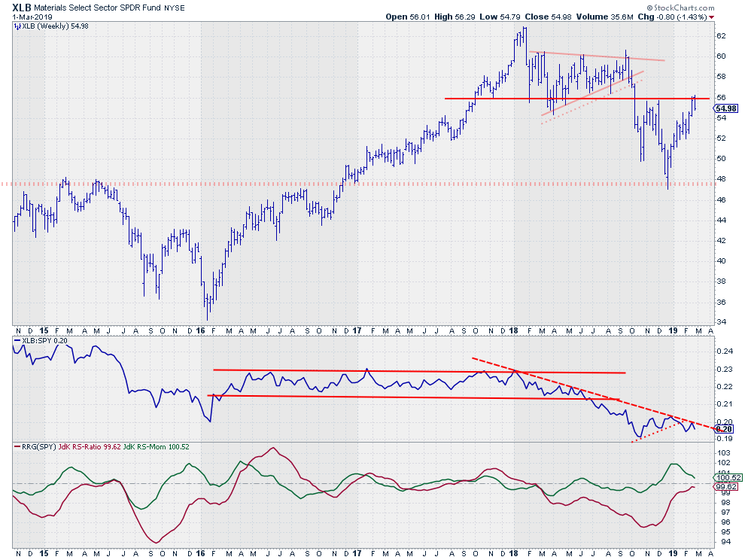Click the Open 56.01 value
The width and height of the screenshot is (745, 560).
[x=408, y=17]
